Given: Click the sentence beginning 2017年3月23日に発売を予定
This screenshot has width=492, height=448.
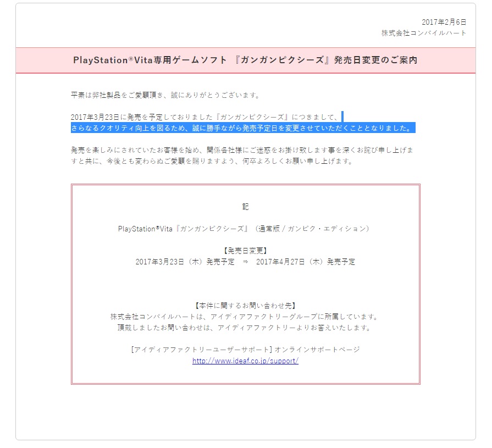Looking at the screenshot, I should point(204,117).
